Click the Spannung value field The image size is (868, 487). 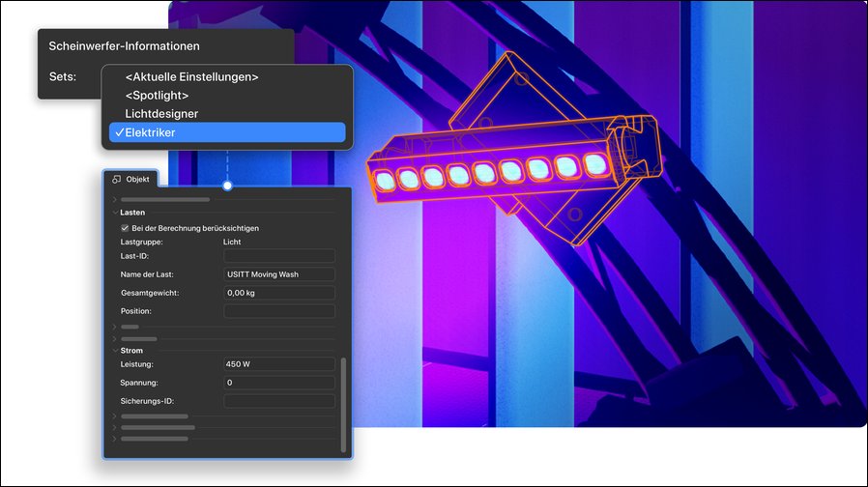coord(279,383)
